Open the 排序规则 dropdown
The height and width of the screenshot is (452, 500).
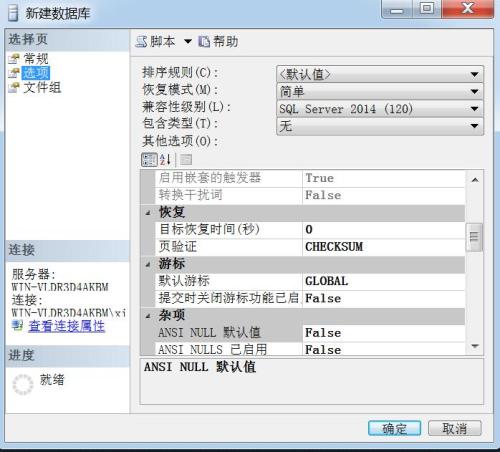(x=380, y=74)
